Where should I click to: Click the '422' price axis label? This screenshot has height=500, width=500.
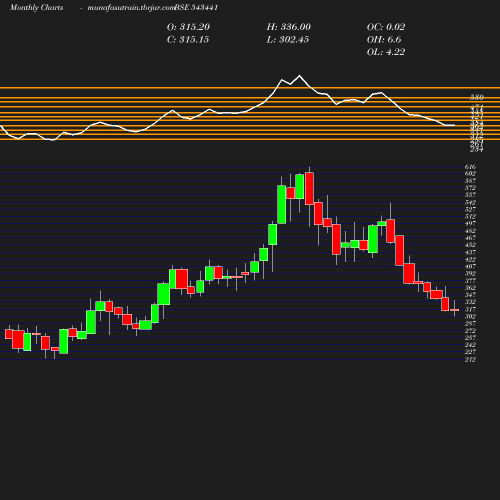click(470, 259)
